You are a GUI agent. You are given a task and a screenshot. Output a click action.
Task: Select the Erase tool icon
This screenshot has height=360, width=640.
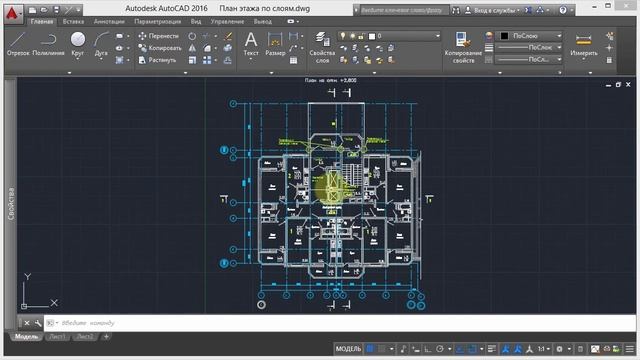point(228,36)
